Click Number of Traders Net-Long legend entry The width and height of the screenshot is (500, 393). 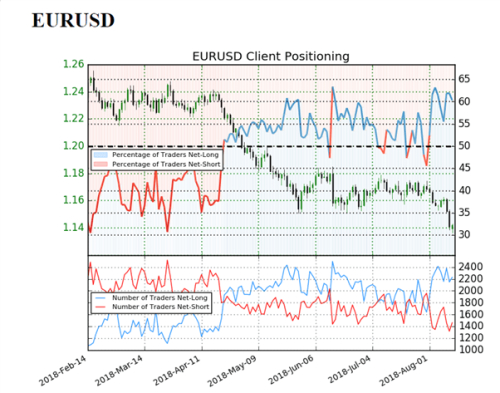152,298
